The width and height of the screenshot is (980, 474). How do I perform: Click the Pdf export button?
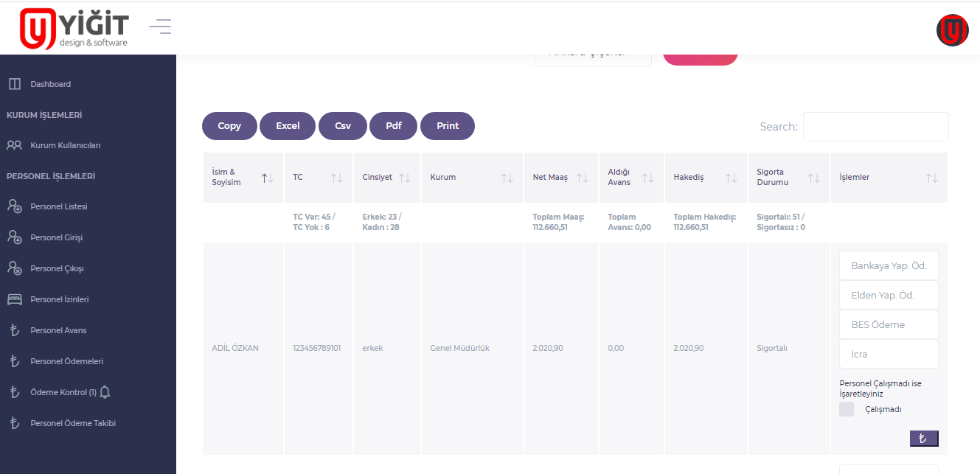coord(394,126)
